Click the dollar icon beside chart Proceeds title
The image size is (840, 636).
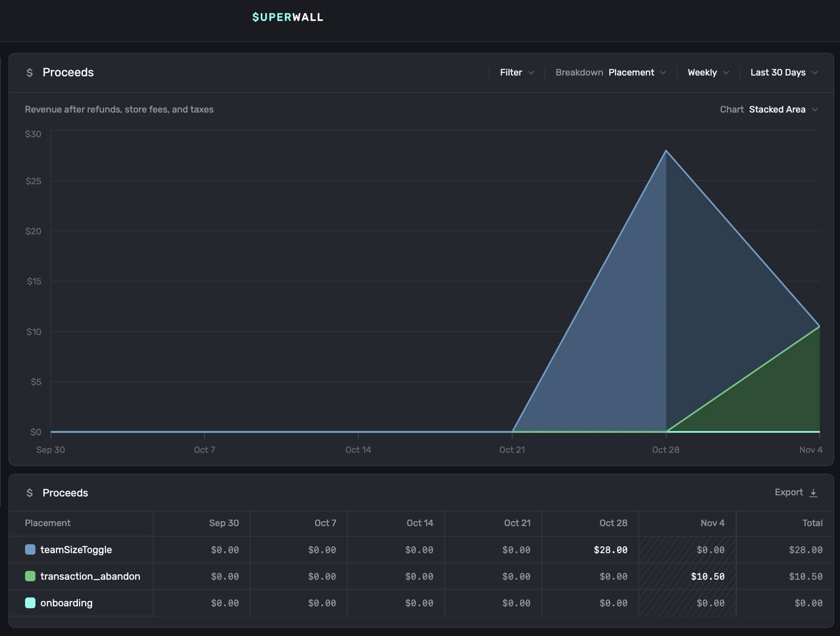(30, 72)
